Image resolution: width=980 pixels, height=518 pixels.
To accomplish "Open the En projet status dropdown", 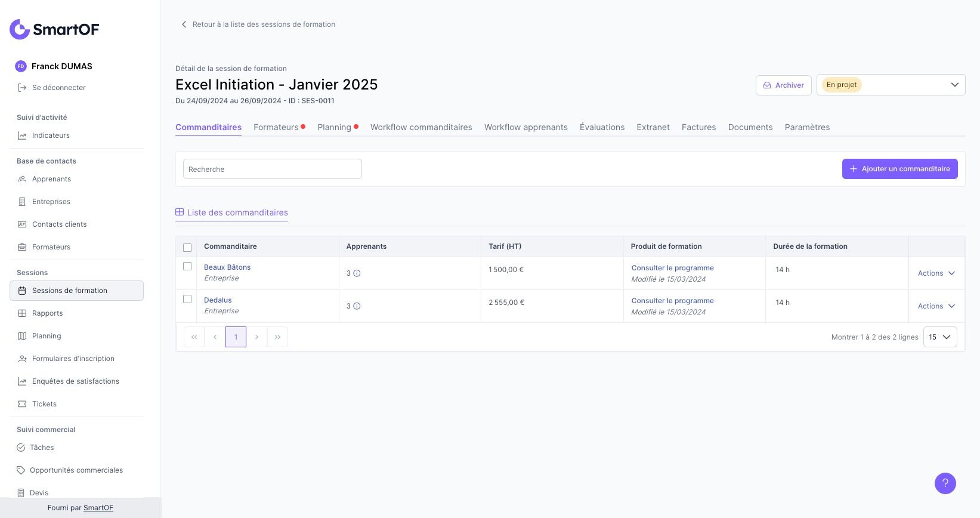I will [x=891, y=85].
